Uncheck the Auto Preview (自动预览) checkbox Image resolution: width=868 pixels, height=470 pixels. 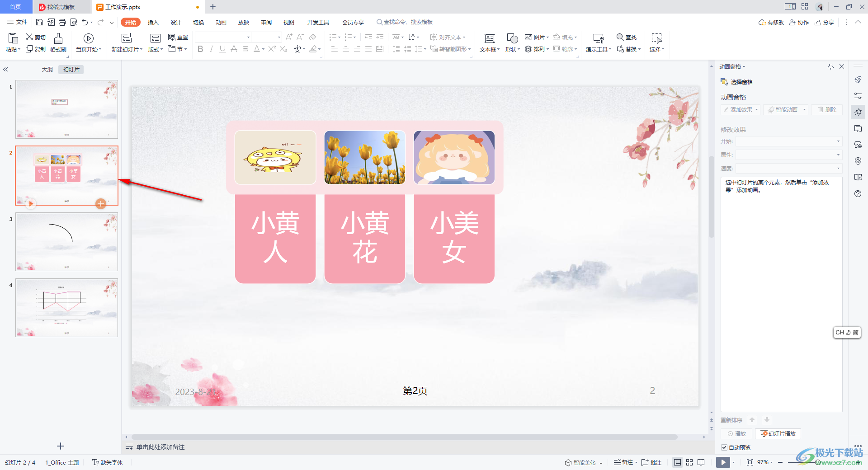724,447
